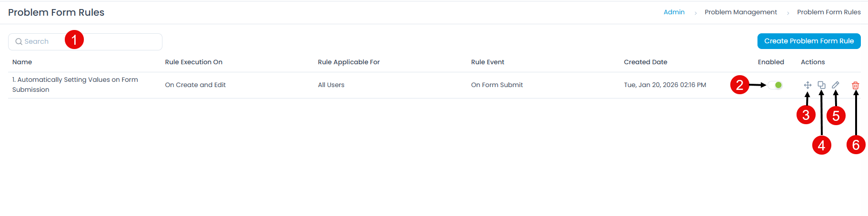Click the duplicate rule icon
This screenshot has height=216, width=868.
[821, 85]
